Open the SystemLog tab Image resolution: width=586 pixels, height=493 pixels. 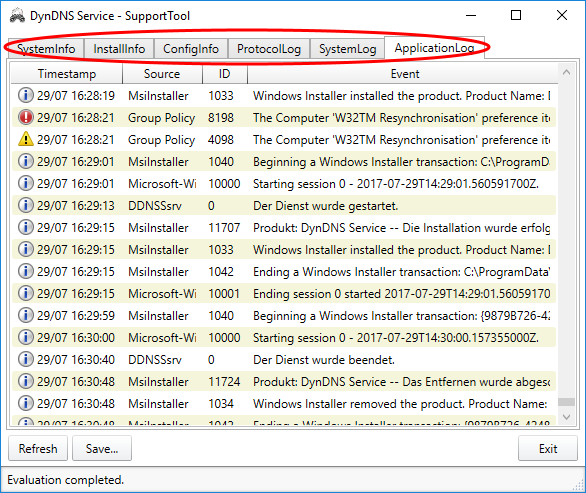(x=348, y=49)
